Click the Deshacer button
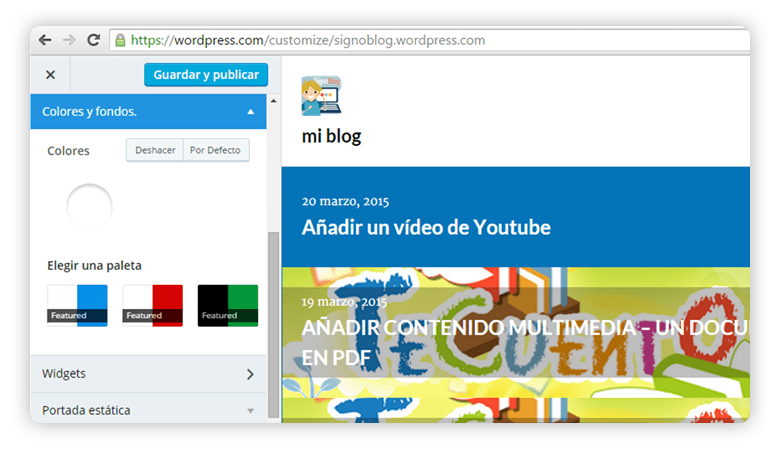Viewport: 780px width, 450px height. point(155,150)
